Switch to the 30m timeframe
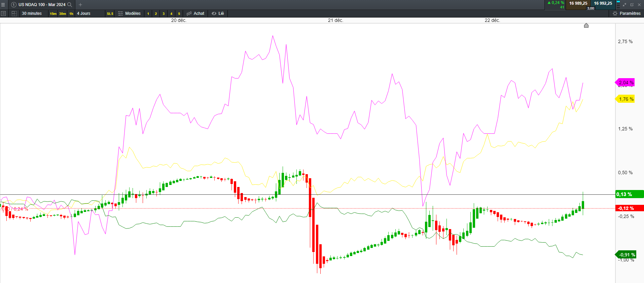 63,14
